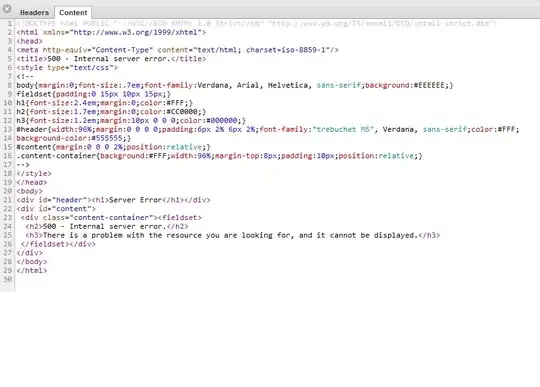Click the h3{font-size:1.2em rule line

(x=131, y=121)
